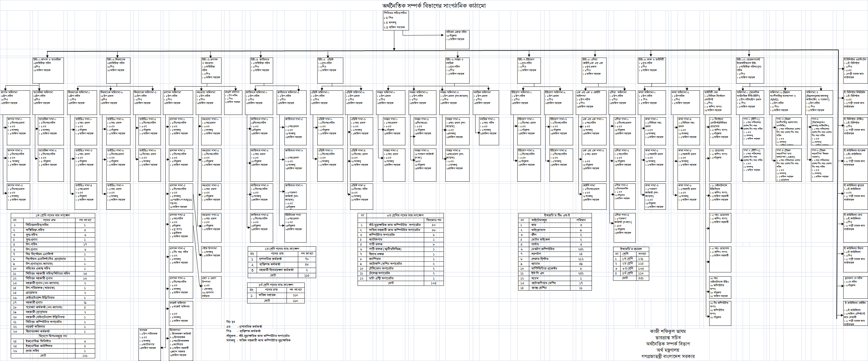Select the উইং-২: বিশ্বব্যাংক box
868x361 pixels.
[x=118, y=70]
